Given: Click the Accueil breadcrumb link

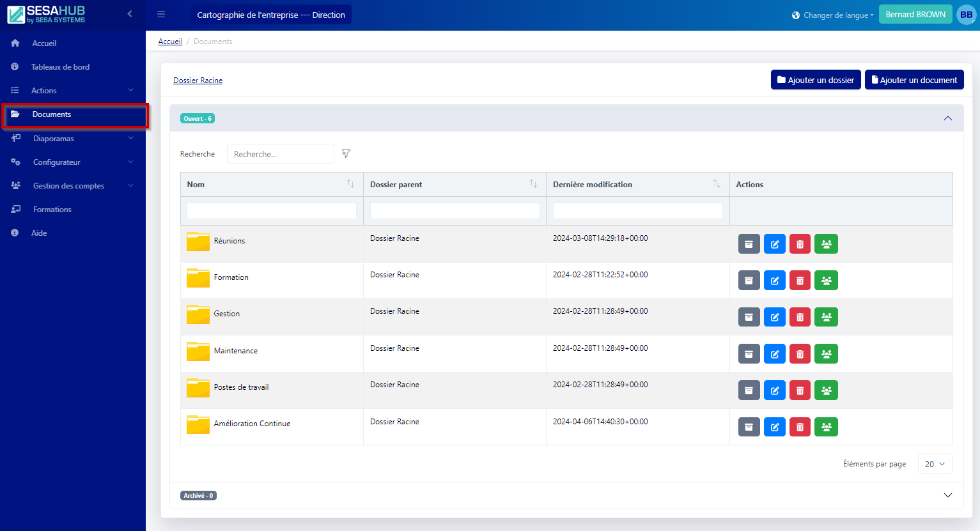Looking at the screenshot, I should point(170,42).
